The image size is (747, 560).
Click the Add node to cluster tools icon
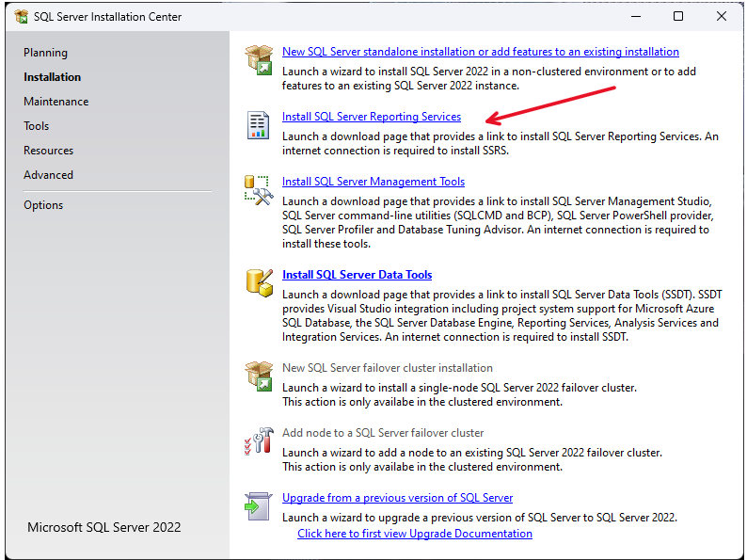(x=259, y=440)
